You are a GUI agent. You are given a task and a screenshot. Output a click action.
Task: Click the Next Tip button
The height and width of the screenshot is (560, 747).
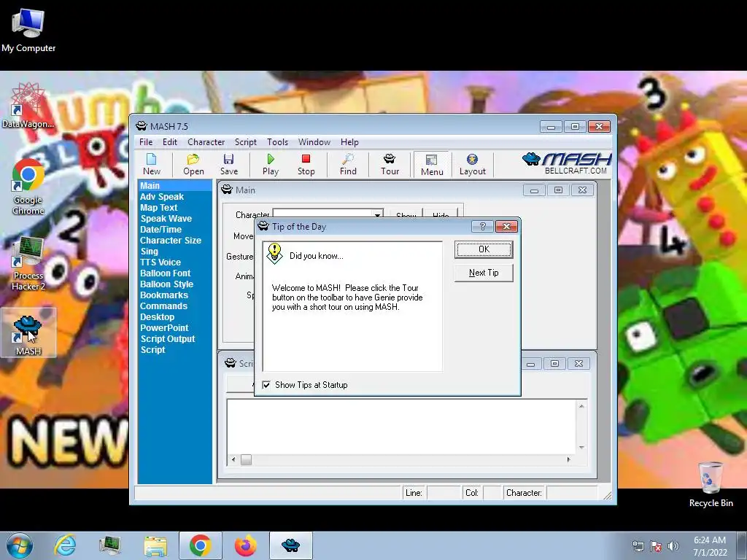(484, 273)
